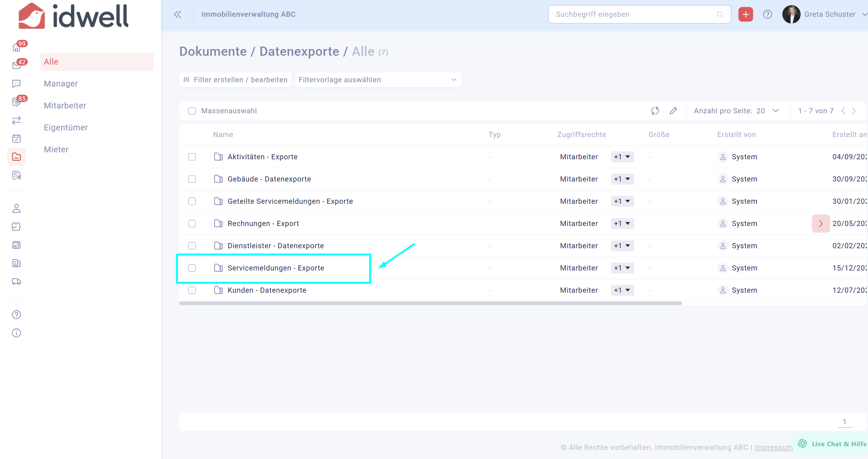The image size is (868, 459).
Task: Switch to the Mitarbeiter menu item
Action: tap(65, 106)
